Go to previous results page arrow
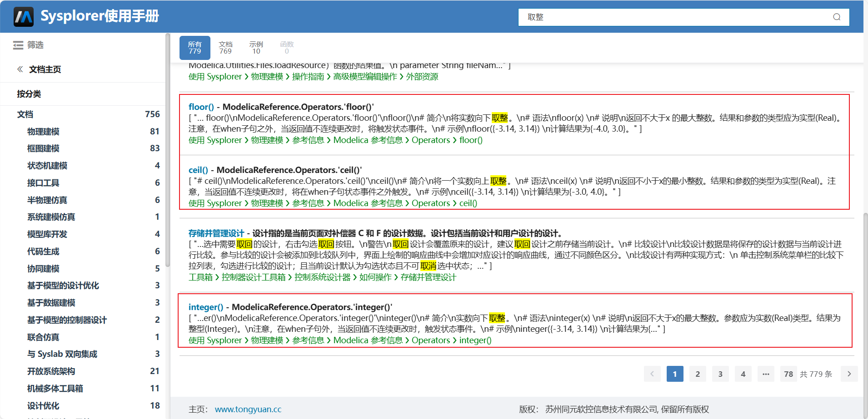This screenshot has width=868, height=419. pos(652,374)
